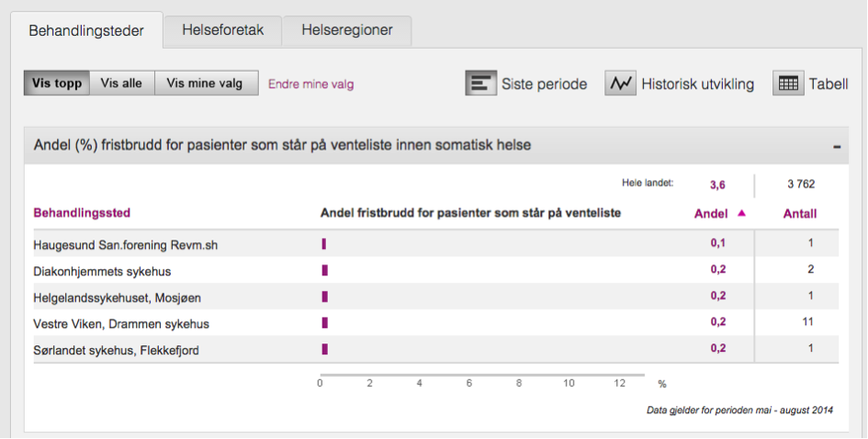Click the Tabell grid icon
Screen dimensions: 868x439
pos(788,84)
